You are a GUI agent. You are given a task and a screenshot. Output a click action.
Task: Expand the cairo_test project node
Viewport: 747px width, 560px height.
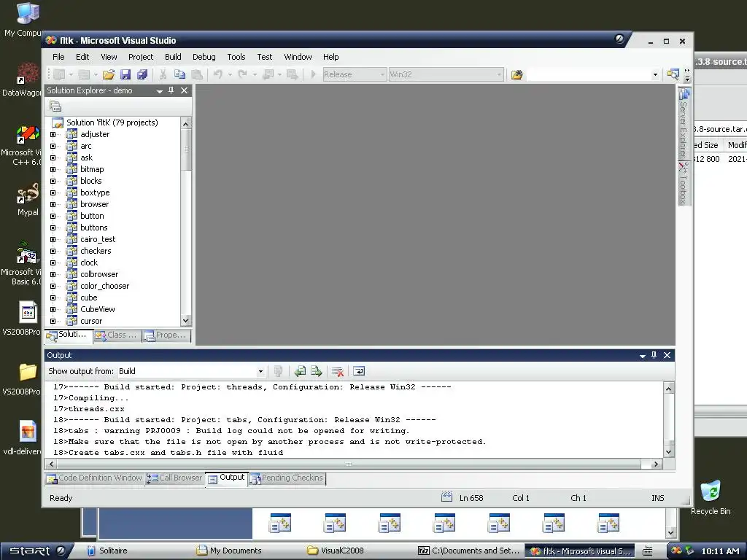(53, 239)
